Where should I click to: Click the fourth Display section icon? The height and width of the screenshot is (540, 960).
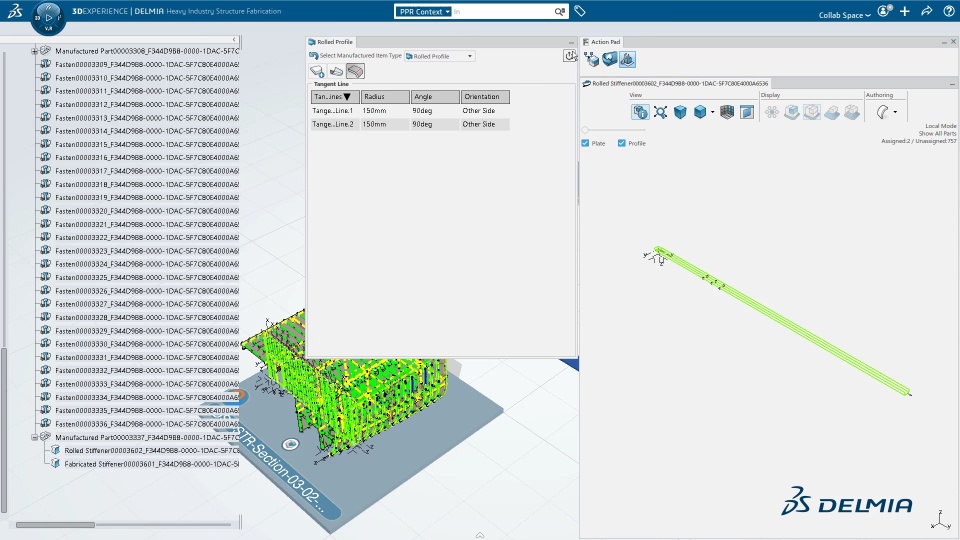(x=831, y=112)
